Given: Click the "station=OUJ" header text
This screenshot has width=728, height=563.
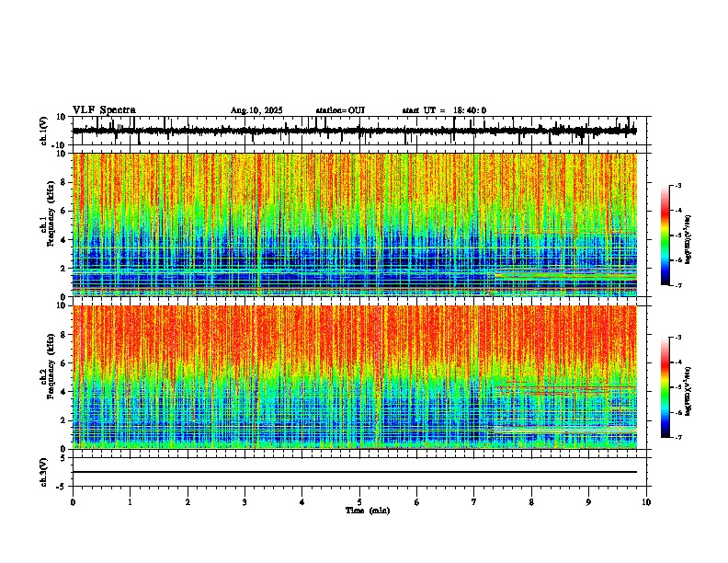Looking at the screenshot, I should click(x=340, y=110).
